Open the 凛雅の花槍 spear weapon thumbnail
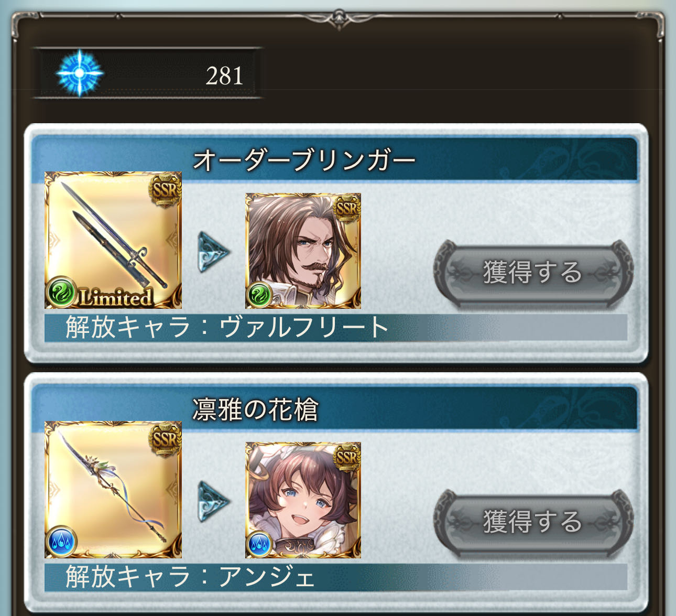676x616 pixels. (x=113, y=490)
